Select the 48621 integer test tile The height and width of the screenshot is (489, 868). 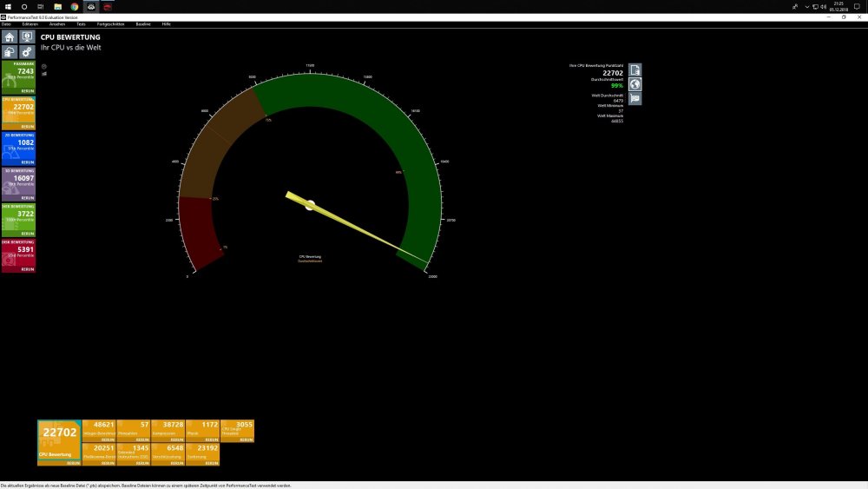(x=99, y=429)
